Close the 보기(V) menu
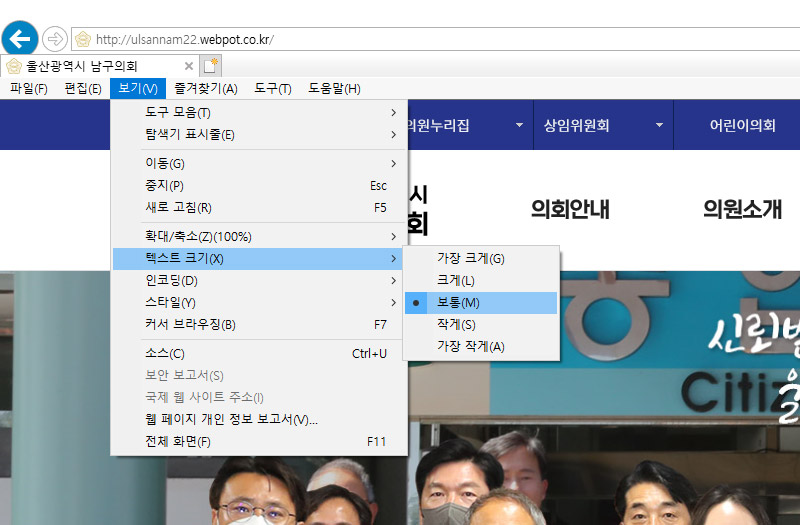This screenshot has width=800, height=525. tap(138, 89)
